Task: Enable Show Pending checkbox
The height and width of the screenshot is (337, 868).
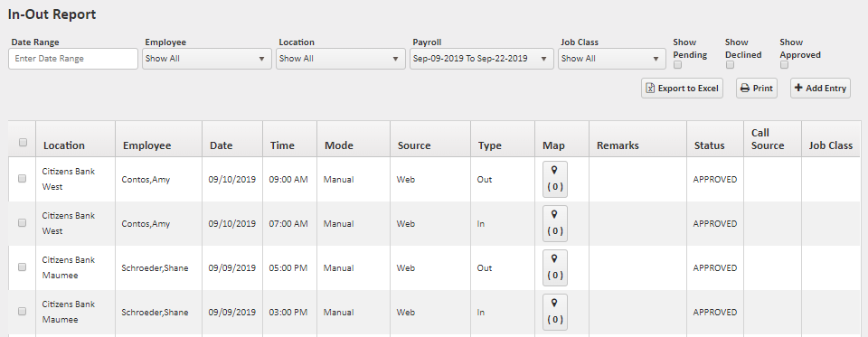Action: click(x=677, y=65)
